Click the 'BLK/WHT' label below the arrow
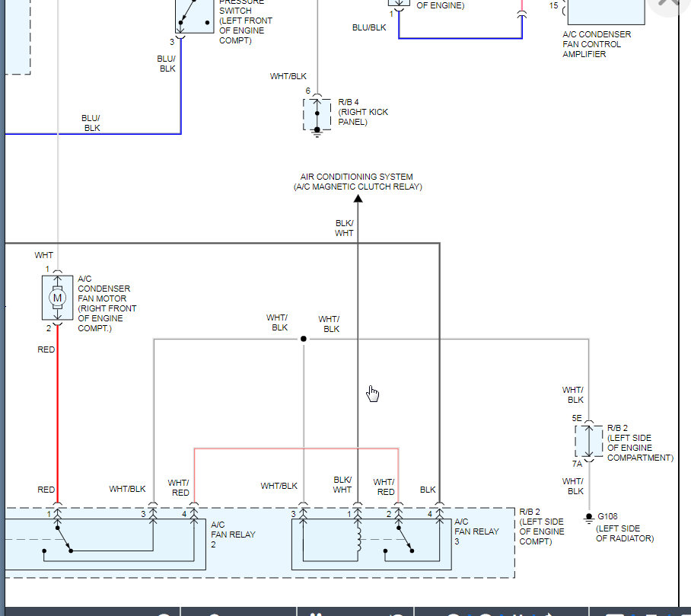 [x=344, y=228]
